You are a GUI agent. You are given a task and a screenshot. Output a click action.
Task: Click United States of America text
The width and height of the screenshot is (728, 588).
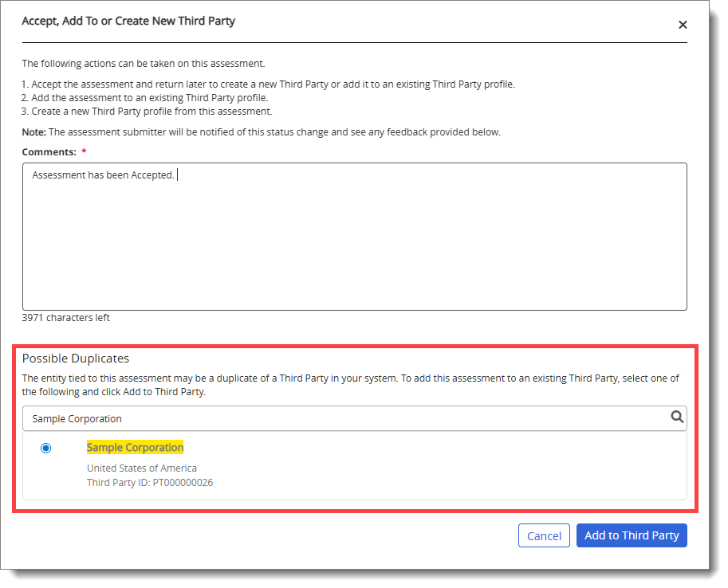[x=141, y=468]
